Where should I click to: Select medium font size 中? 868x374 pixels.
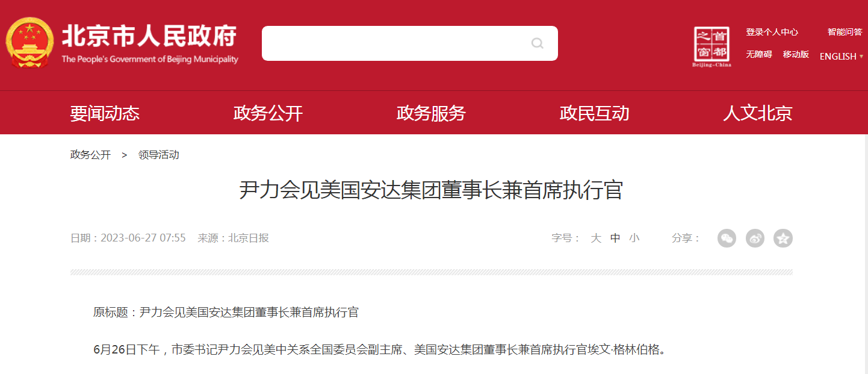tap(615, 238)
